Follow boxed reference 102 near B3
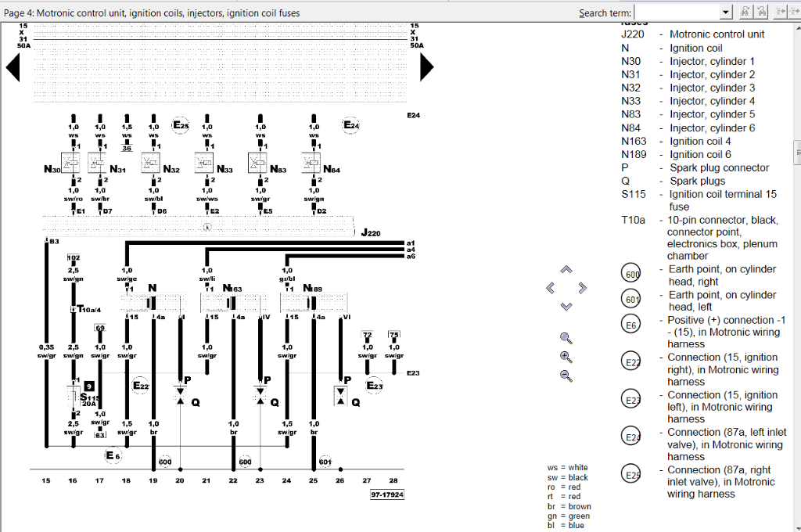 coord(73,257)
